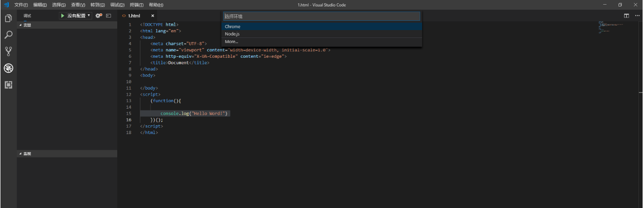Open the Explorer view in activity bar
The image size is (644, 208).
(8, 18)
